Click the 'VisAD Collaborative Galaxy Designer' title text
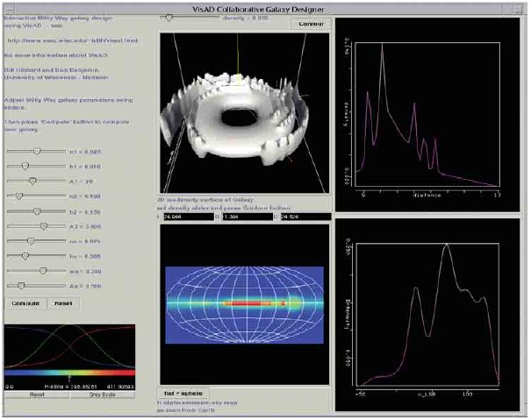 click(x=258, y=9)
